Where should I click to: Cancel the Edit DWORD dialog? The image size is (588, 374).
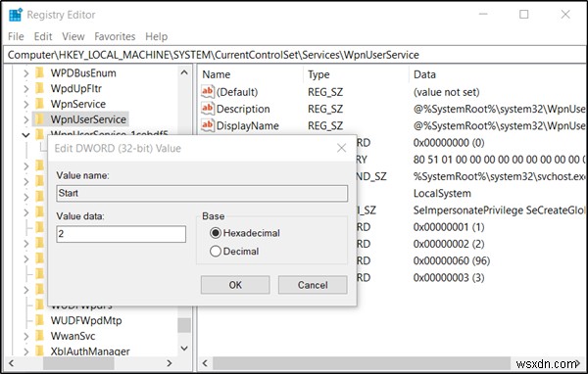click(313, 285)
